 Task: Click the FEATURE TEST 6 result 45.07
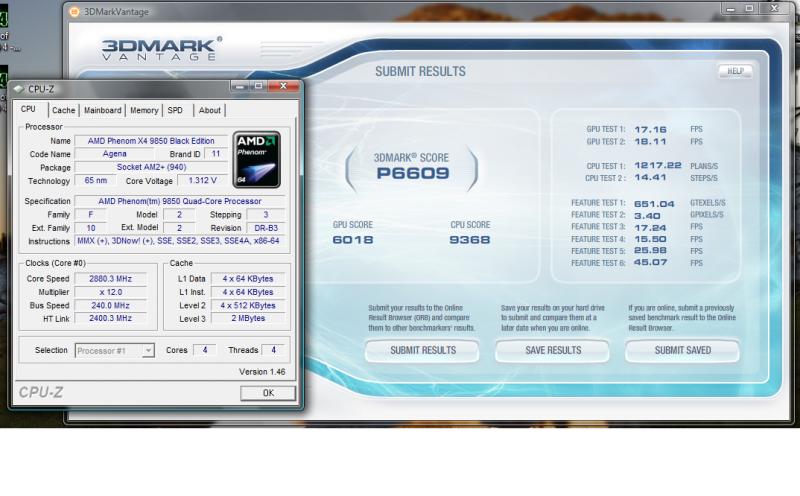tap(651, 262)
